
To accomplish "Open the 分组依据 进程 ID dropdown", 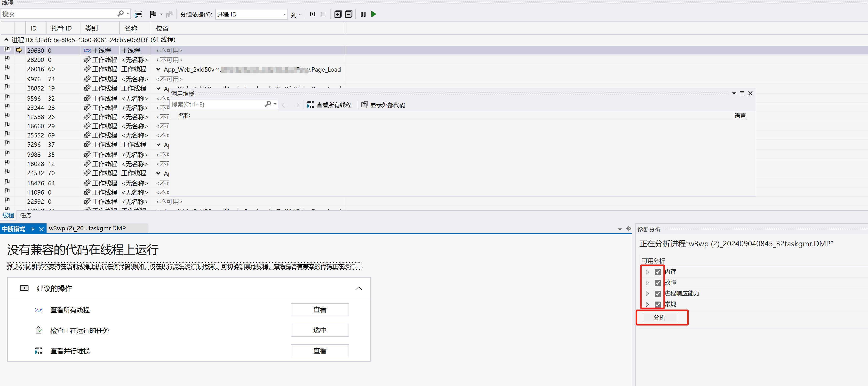I will 284,15.
